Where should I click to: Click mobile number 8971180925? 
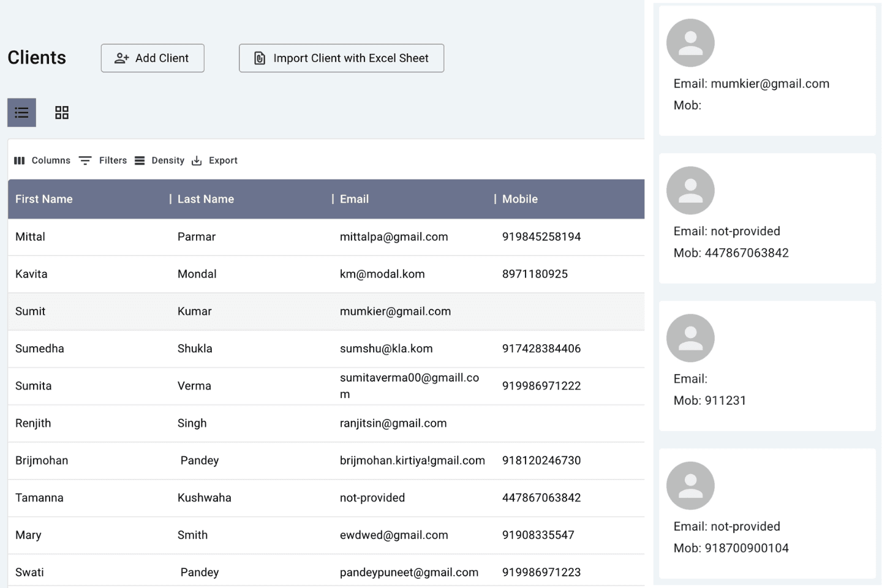(x=535, y=274)
